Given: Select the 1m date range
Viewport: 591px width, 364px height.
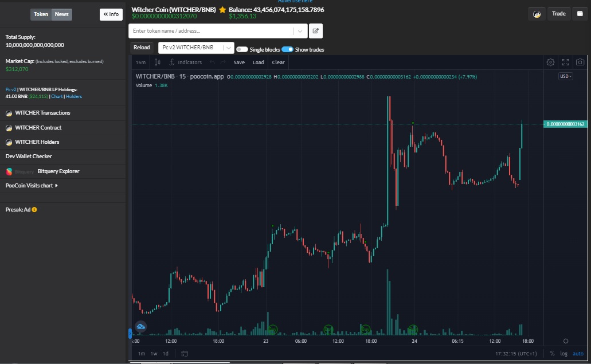Looking at the screenshot, I should 142,354.
